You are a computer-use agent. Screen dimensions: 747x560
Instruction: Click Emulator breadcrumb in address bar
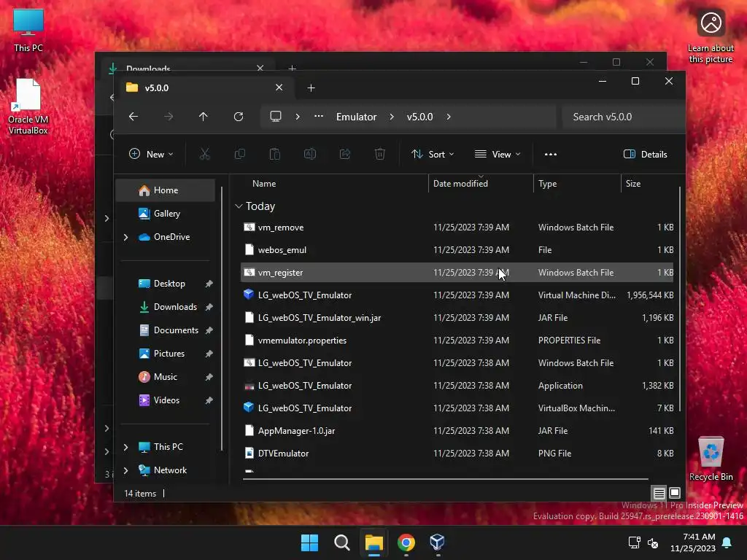click(356, 117)
